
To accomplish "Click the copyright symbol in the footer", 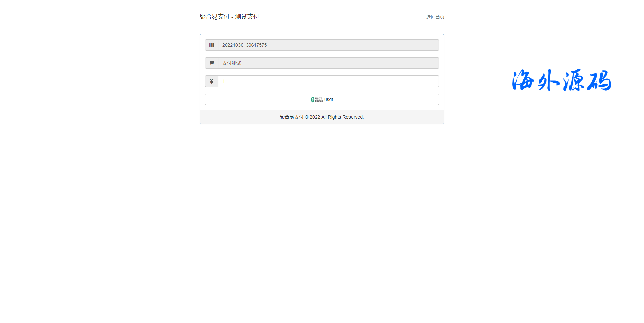I will point(306,117).
